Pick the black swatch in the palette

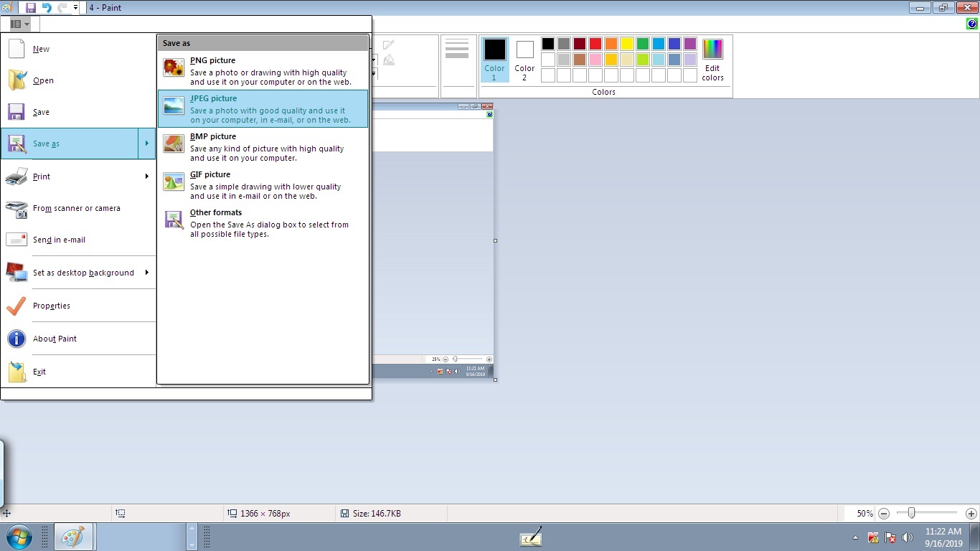tap(548, 44)
